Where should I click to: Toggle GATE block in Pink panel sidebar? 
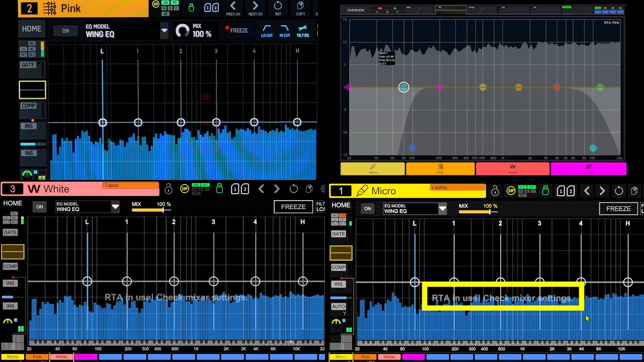pyautogui.click(x=28, y=65)
